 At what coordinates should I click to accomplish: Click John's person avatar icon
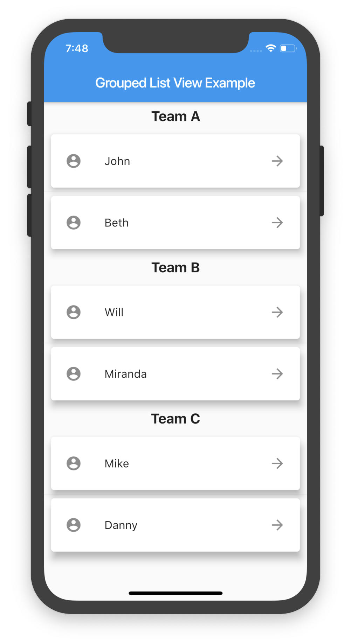click(x=73, y=161)
